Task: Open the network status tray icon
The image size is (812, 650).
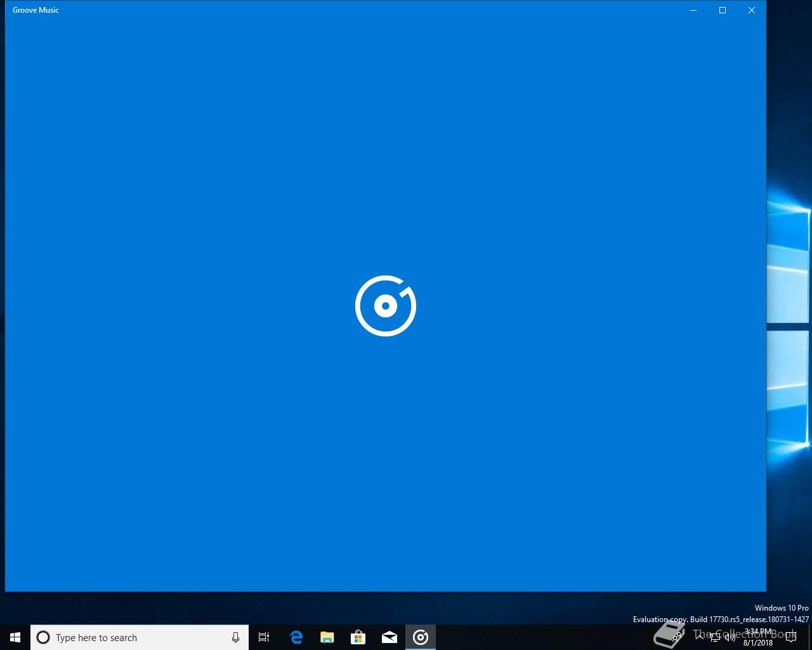Action: pyautogui.click(x=715, y=637)
